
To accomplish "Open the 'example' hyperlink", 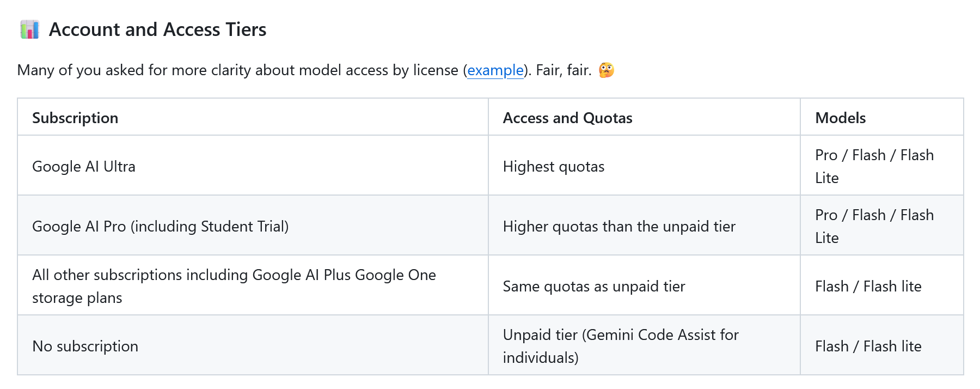I will tap(495, 70).
